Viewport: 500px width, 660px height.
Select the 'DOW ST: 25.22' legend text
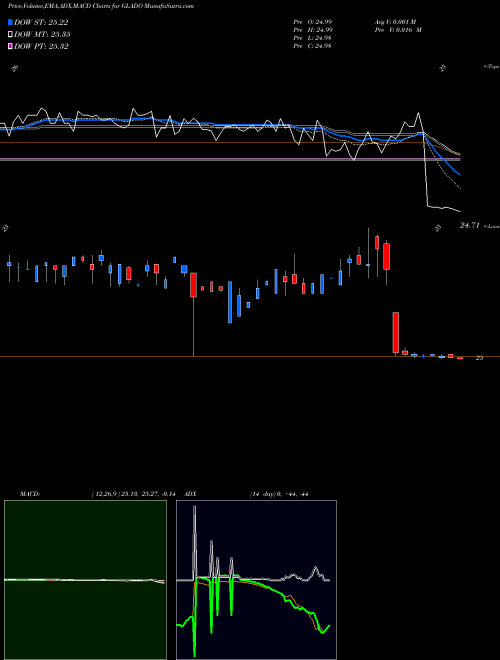click(41, 22)
